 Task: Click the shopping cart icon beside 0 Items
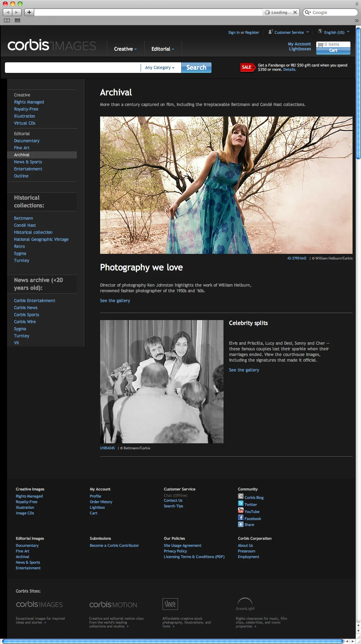321,44
